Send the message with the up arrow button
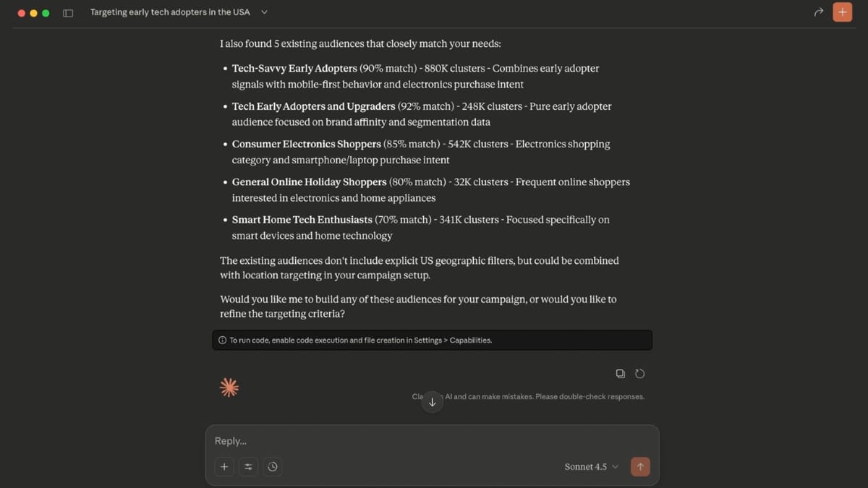 pyautogui.click(x=640, y=466)
